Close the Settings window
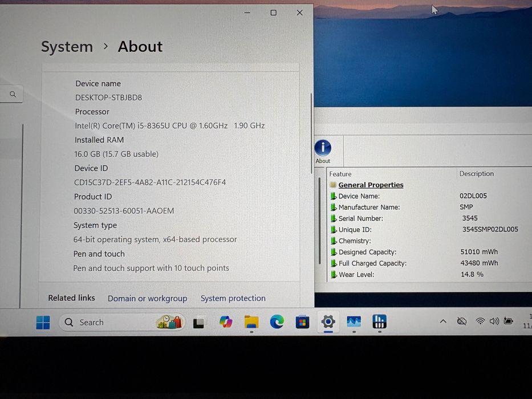This screenshot has width=532, height=399. (x=299, y=13)
